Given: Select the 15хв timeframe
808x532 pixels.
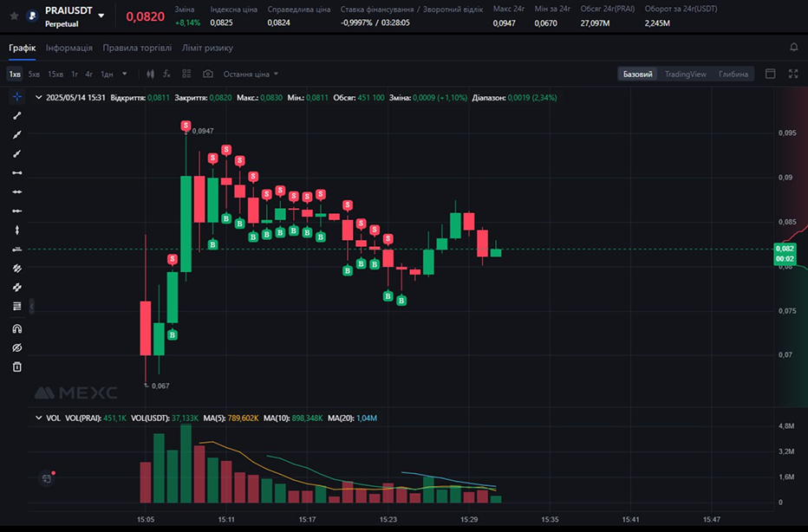Looking at the screenshot, I should point(55,75).
